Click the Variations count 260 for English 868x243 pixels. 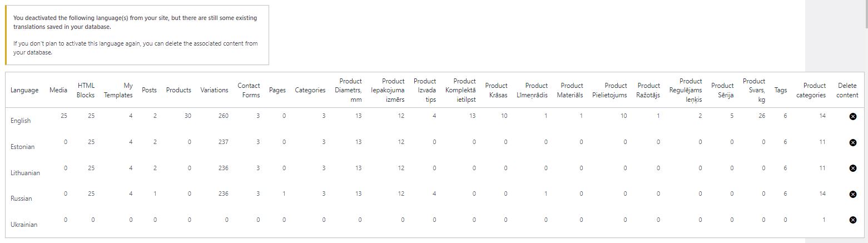224,116
